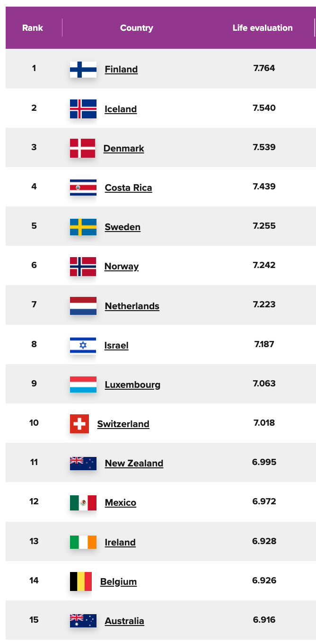This screenshot has height=644, width=316.
Task: Select the rank 15 cell
Action: click(34, 619)
